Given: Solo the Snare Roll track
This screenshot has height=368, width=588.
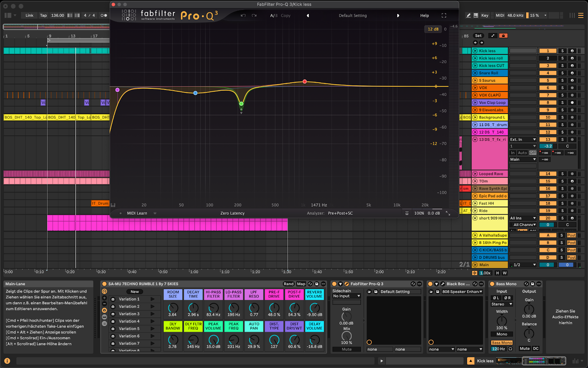Looking at the screenshot, I should click(562, 73).
